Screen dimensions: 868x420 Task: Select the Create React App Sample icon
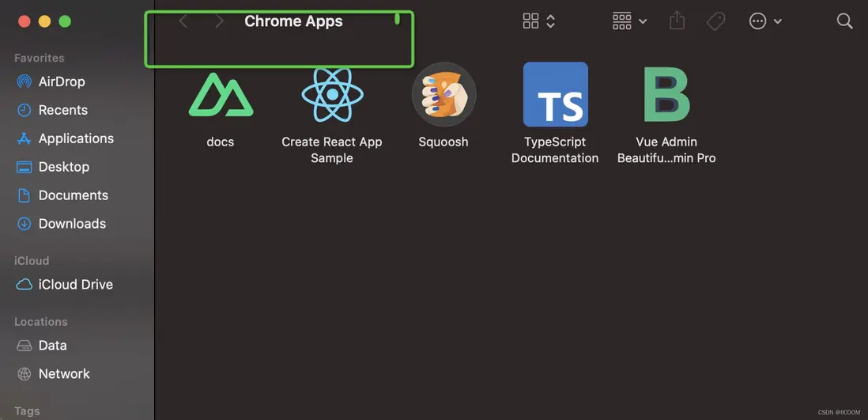(x=332, y=94)
